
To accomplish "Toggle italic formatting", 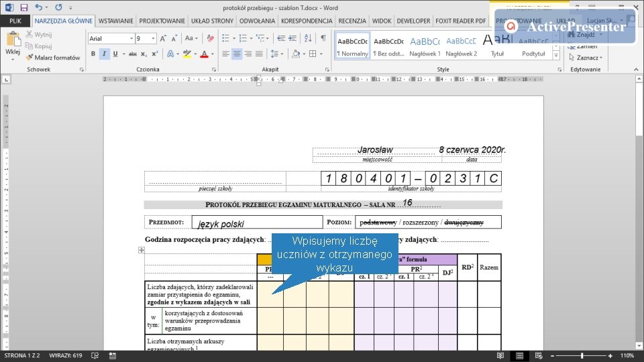I will pyautogui.click(x=105, y=54).
